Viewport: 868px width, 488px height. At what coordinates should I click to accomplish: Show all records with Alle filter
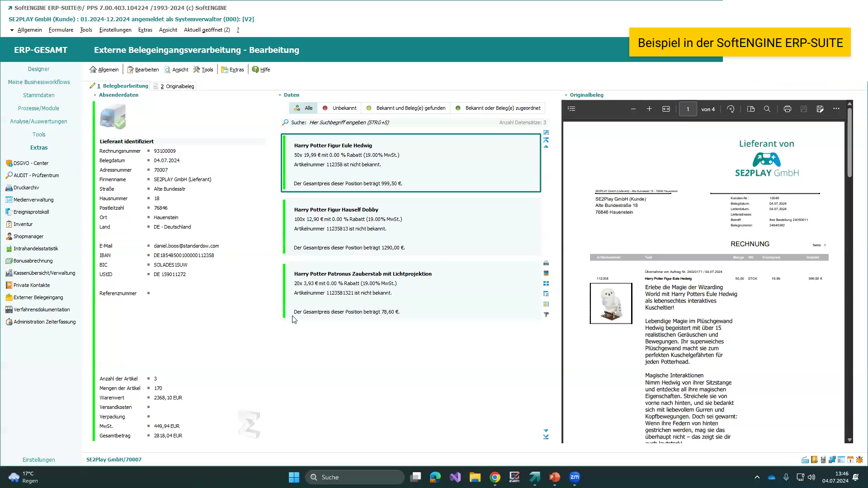click(x=303, y=108)
